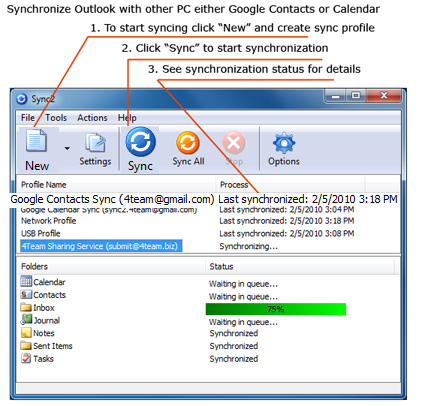The height and width of the screenshot is (406, 428).
Task: Click the Folders column header
Action: click(x=34, y=266)
